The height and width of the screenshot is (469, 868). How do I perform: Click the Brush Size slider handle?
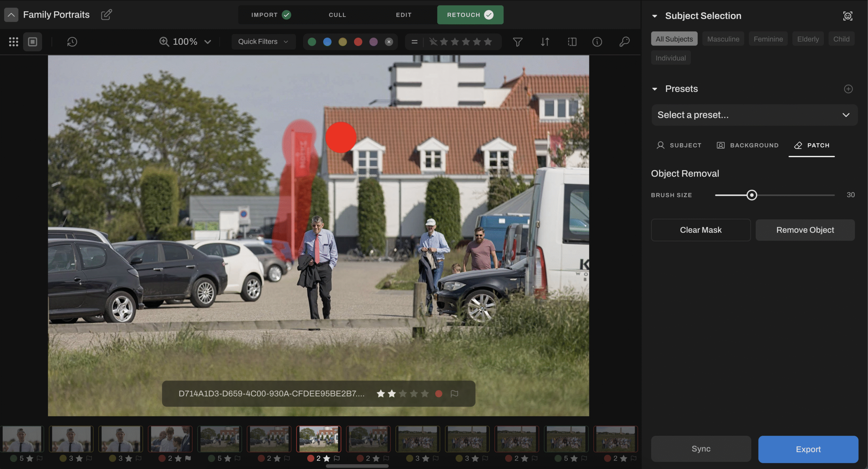[752, 195]
